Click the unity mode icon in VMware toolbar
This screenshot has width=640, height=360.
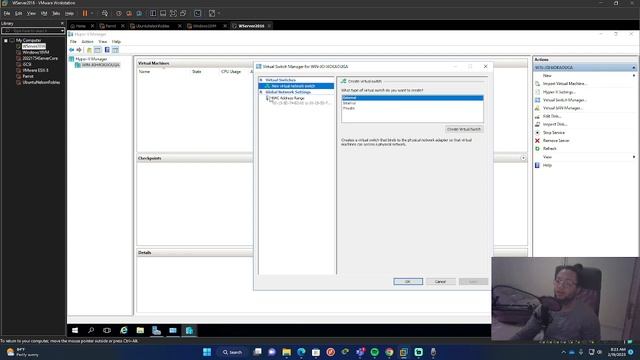pyautogui.click(x=183, y=13)
